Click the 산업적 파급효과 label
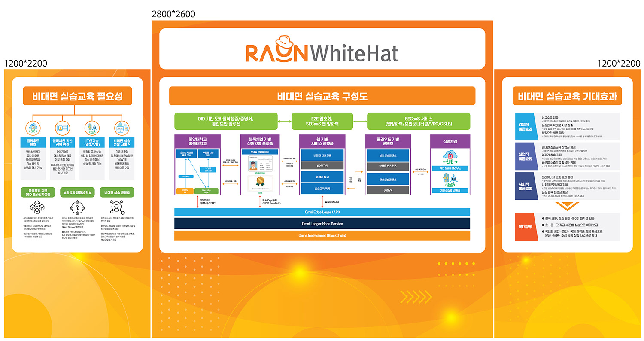 (527, 156)
